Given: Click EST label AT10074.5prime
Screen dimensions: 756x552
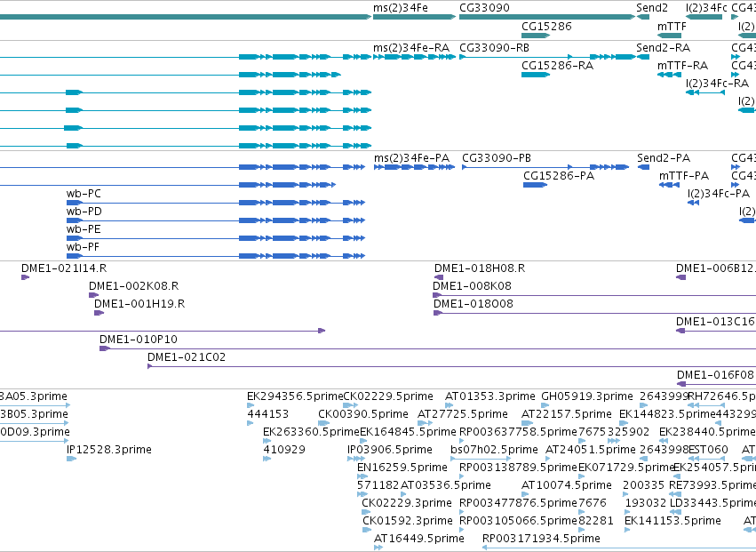Looking at the screenshot, I should [x=567, y=486].
